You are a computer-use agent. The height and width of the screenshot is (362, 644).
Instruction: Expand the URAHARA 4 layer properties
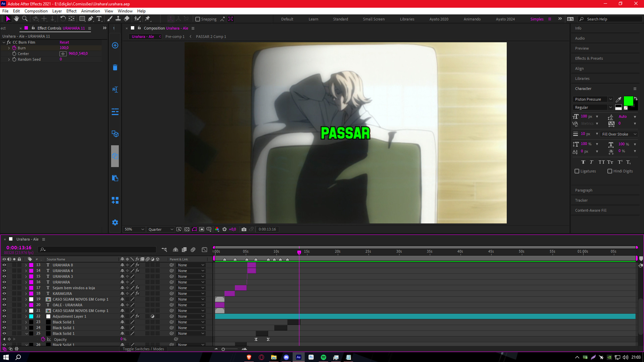pyautogui.click(x=26, y=271)
